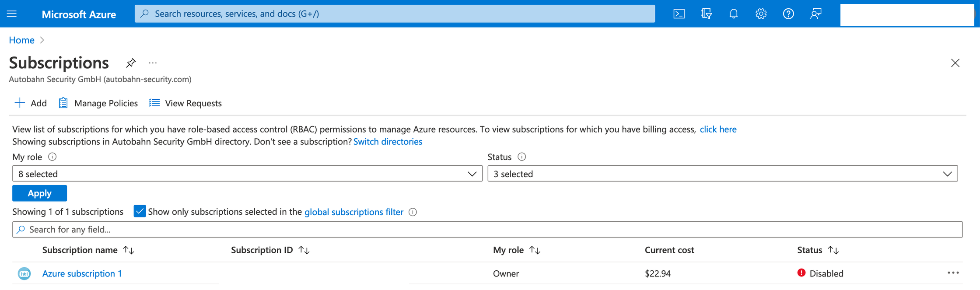Open the notifications bell
The width and height of the screenshot is (980, 290).
tap(734, 14)
